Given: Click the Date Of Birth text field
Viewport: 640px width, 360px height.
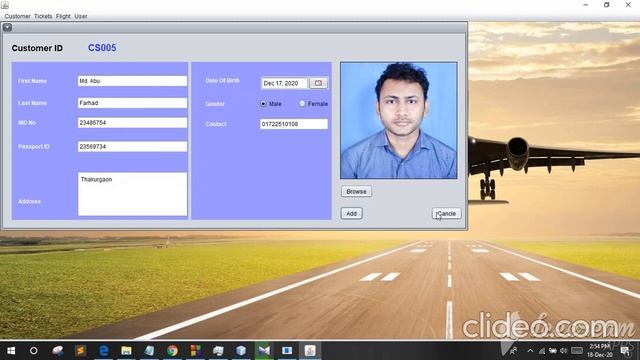Looking at the screenshot, I should pos(284,83).
